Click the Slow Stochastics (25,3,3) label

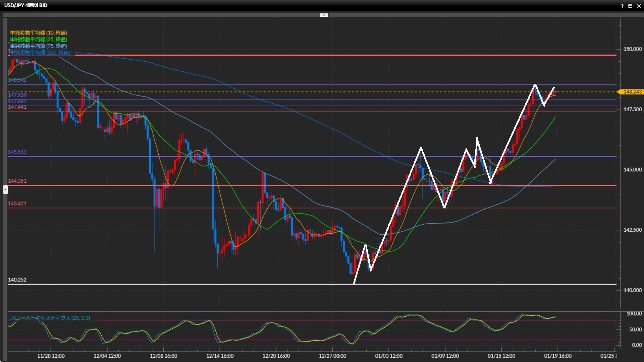50,318
